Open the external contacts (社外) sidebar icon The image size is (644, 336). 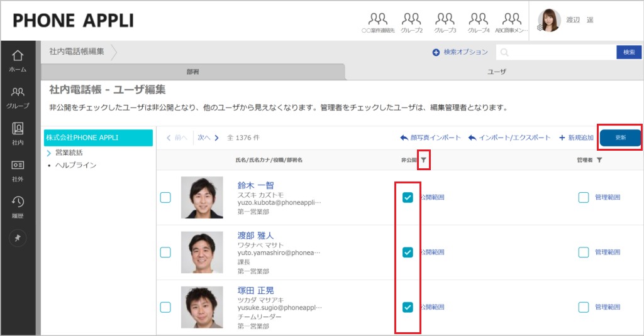18,169
